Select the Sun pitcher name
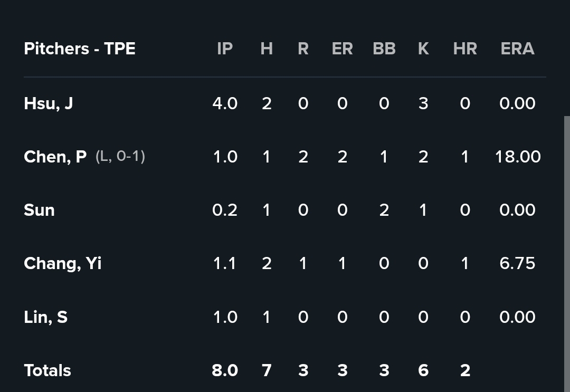The height and width of the screenshot is (392, 570). (x=39, y=211)
